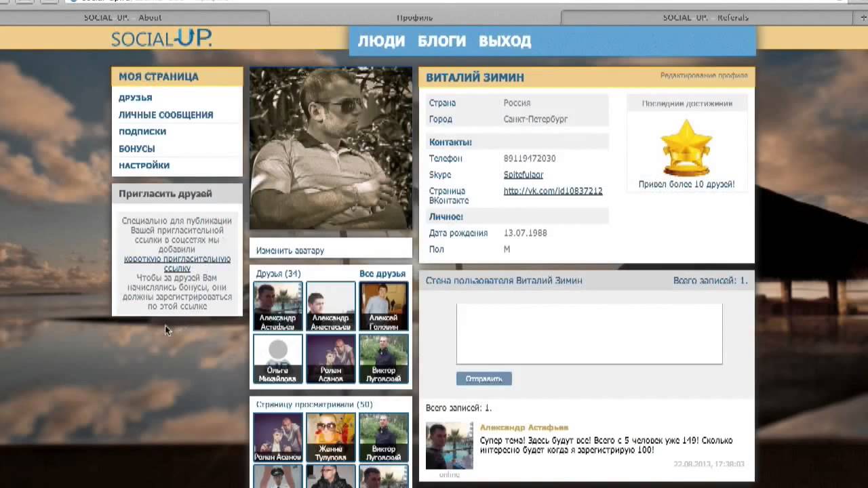Viewport: 868px width, 488px height.
Task: Click the wall post text 'Супер тема!'
Action: [606, 445]
